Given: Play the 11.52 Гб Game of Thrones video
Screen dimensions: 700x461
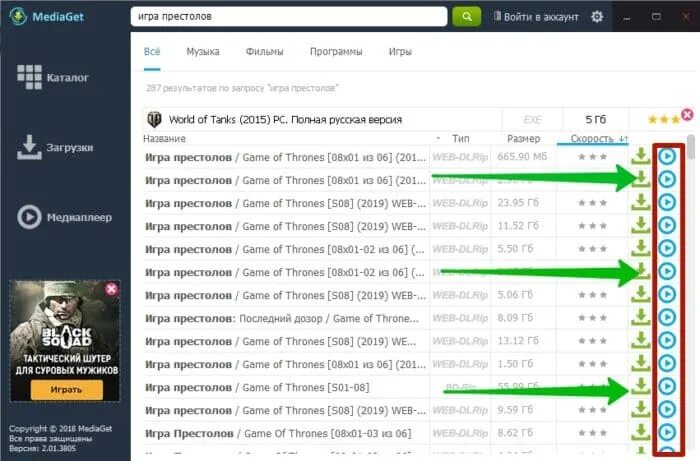Looking at the screenshot, I should point(667,225).
